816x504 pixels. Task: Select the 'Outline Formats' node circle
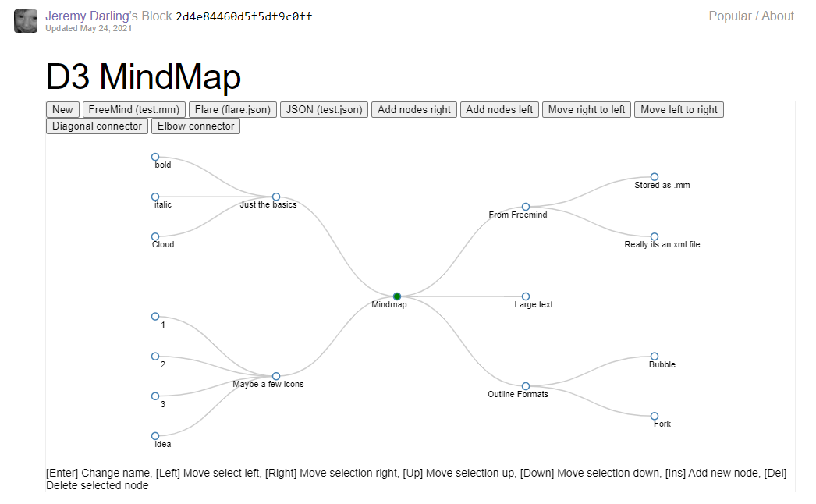(526, 385)
